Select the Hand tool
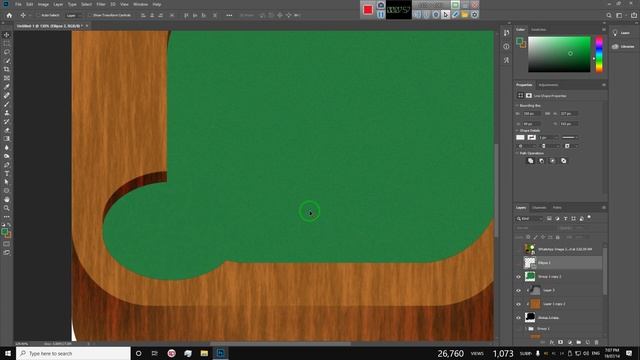 tap(7, 200)
